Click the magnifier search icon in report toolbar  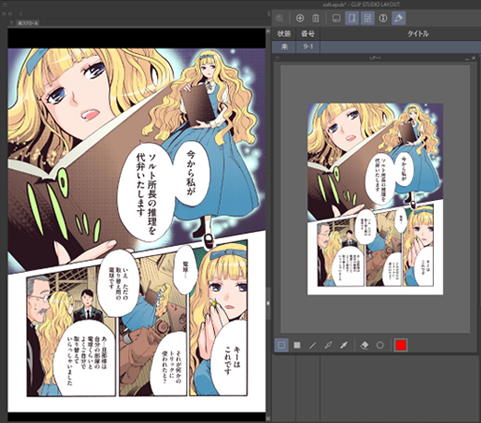pyautogui.click(x=280, y=18)
